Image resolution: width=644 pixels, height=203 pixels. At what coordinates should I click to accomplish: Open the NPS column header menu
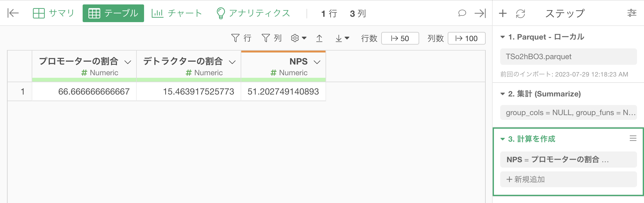coord(317,62)
